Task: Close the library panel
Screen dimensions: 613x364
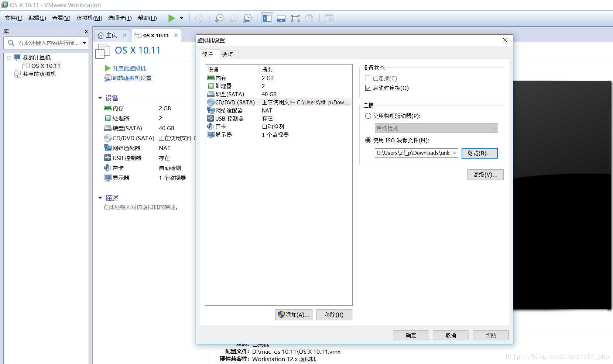Action: pos(86,32)
